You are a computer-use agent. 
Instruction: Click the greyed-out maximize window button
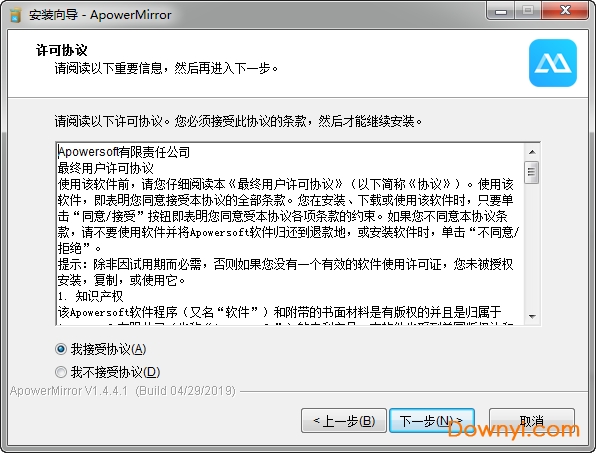528,11
